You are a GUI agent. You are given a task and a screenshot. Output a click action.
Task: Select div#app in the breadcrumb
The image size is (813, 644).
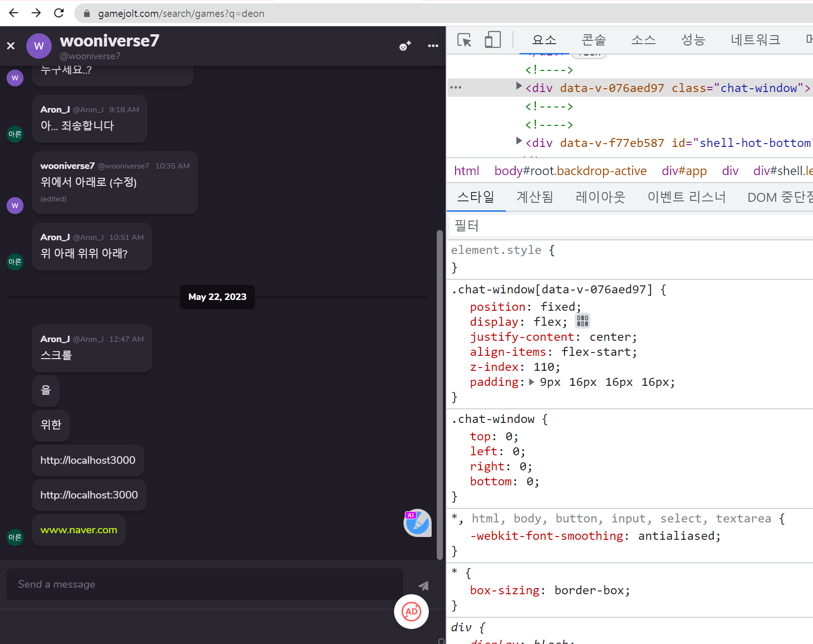tap(684, 171)
